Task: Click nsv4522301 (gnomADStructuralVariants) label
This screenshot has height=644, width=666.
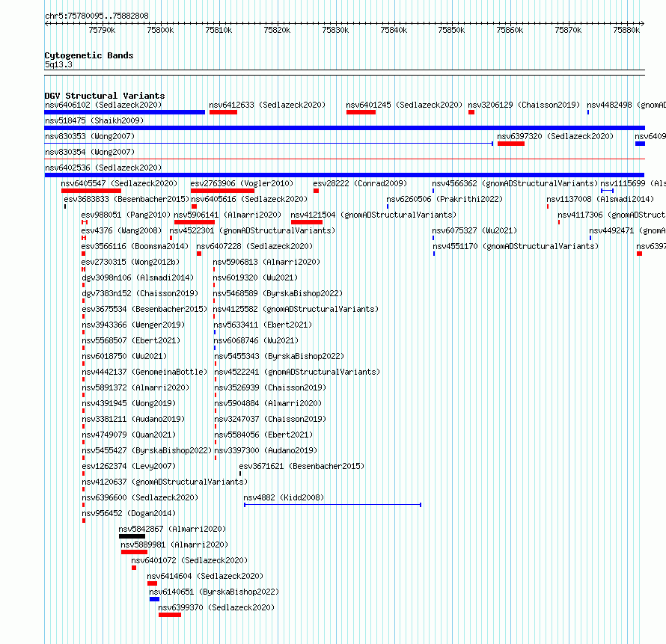Action: coord(252,230)
